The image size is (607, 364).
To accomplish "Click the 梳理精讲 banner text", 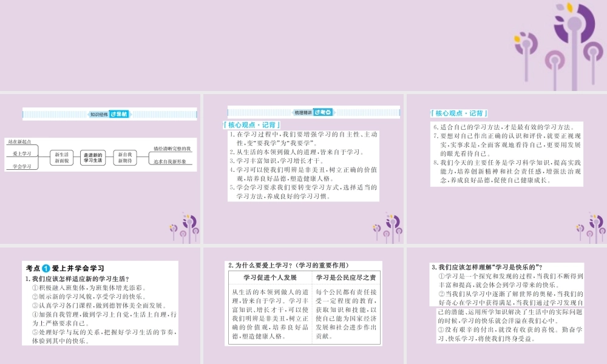I will [x=303, y=113].
